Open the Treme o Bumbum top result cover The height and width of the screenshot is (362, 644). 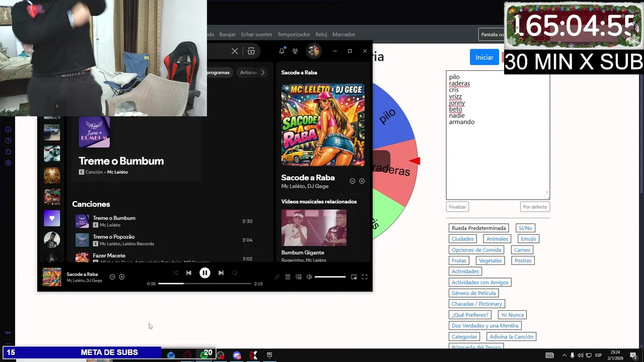[x=94, y=132]
